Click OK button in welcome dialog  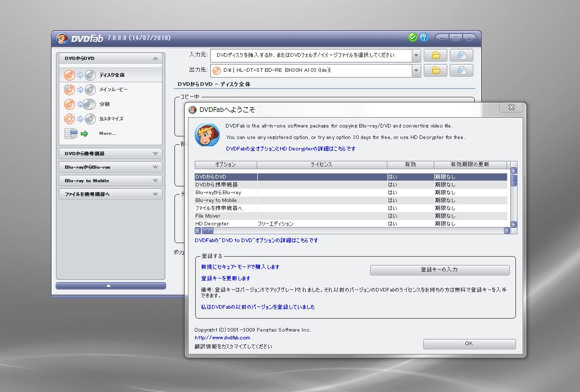pos(469,344)
